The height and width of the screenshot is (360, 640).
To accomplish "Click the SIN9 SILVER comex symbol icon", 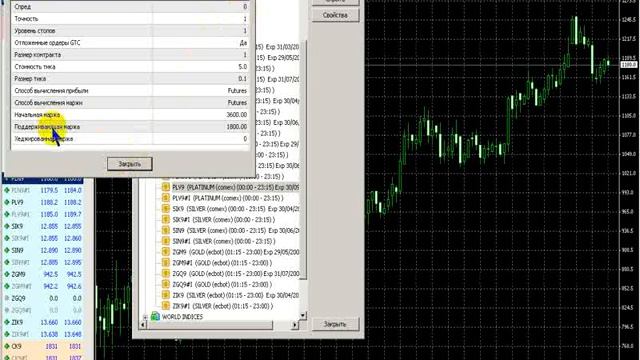I will pos(165,230).
